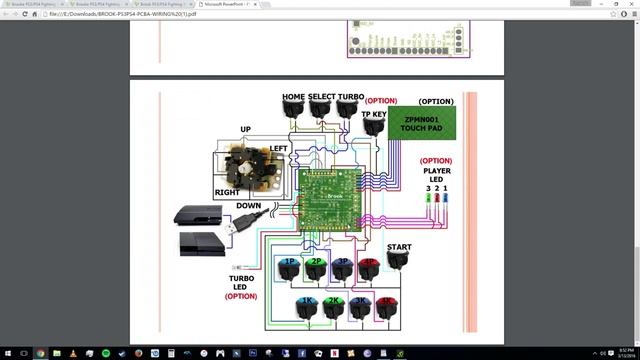The image size is (640, 360).
Task: Open the volume control in system tray
Action: pos(603,353)
